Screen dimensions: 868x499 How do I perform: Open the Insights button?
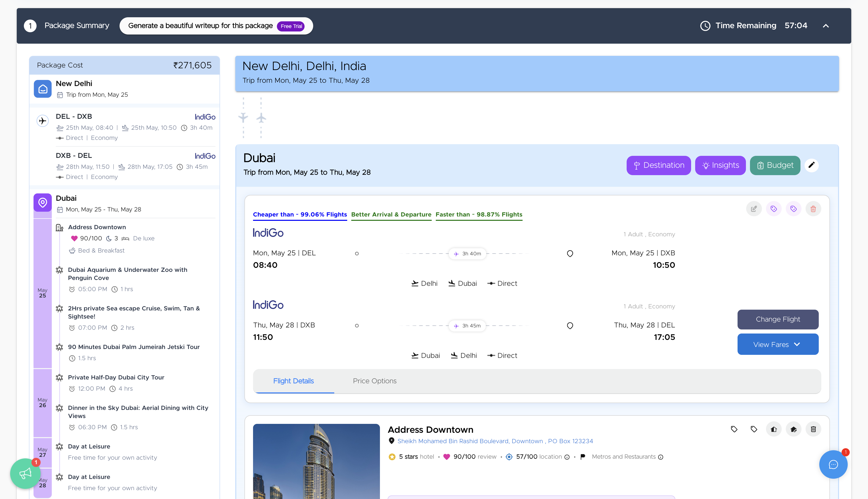point(720,165)
